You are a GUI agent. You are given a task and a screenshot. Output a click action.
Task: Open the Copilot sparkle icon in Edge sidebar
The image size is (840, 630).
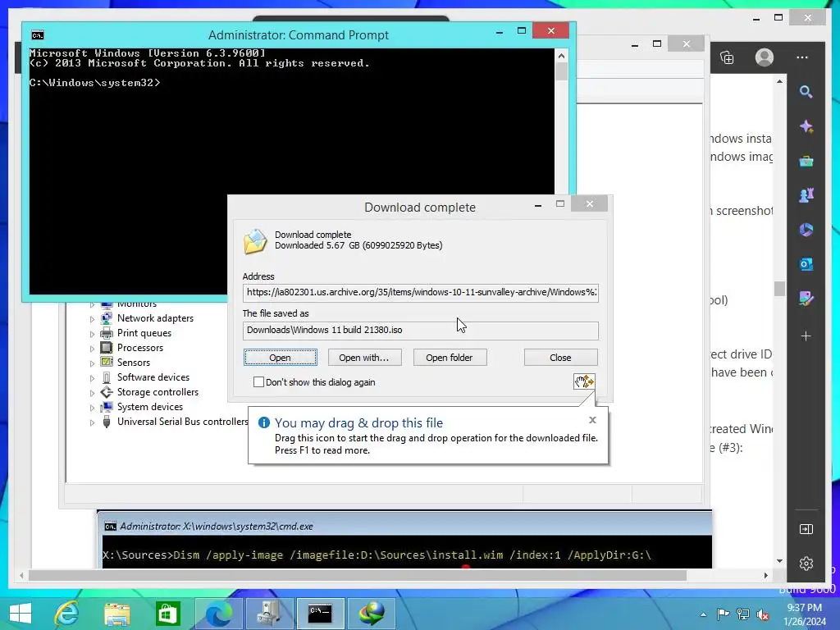click(806, 126)
